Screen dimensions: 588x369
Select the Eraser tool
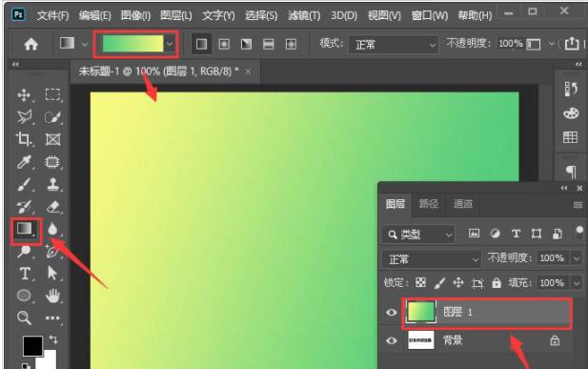pyautogui.click(x=52, y=207)
